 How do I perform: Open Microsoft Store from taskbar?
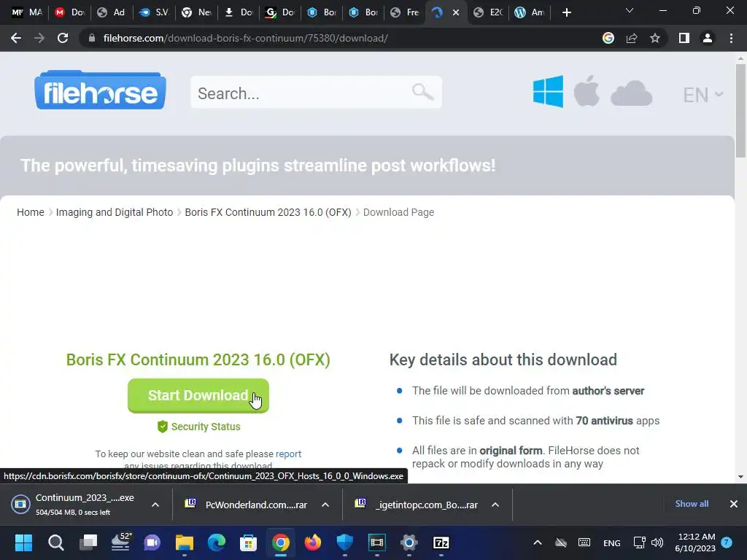pyautogui.click(x=248, y=542)
